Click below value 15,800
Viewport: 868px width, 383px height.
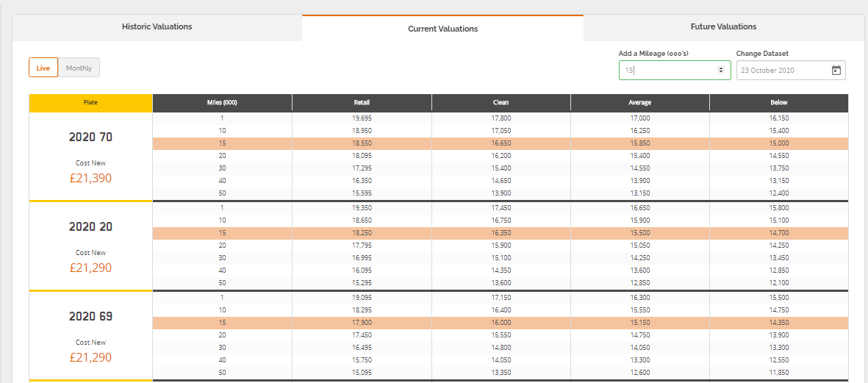(779, 208)
